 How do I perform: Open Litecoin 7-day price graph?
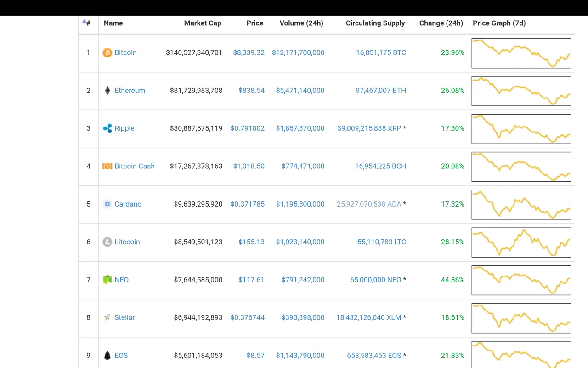(521, 242)
